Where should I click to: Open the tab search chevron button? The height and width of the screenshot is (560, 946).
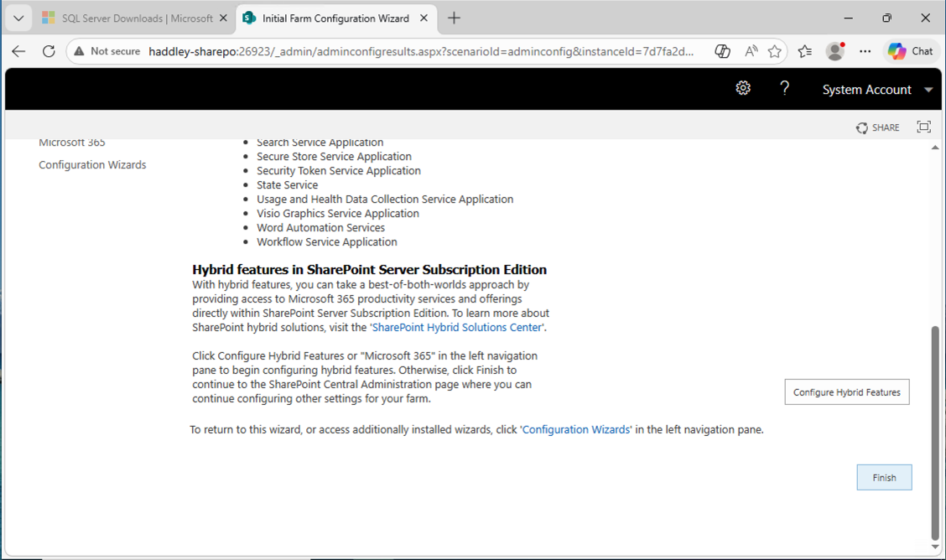pyautogui.click(x=18, y=18)
